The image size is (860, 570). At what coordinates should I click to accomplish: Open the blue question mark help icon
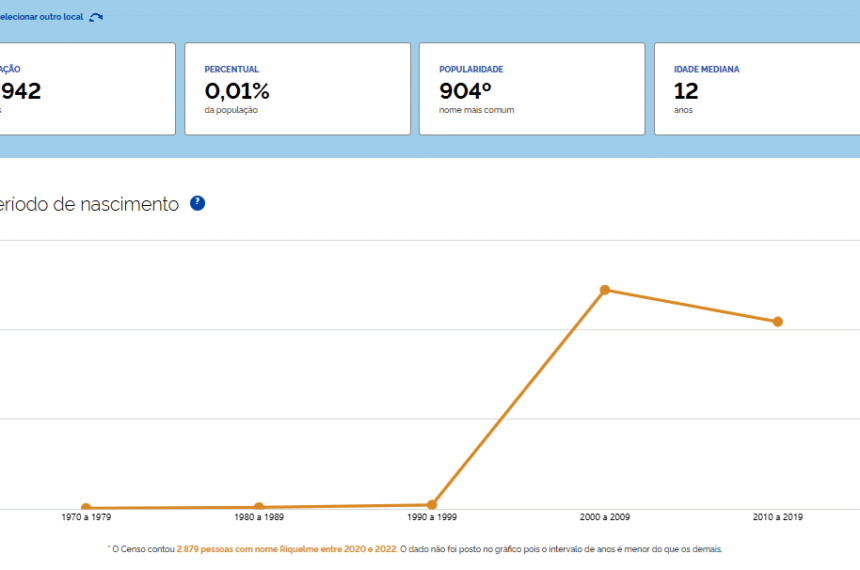[x=197, y=203]
